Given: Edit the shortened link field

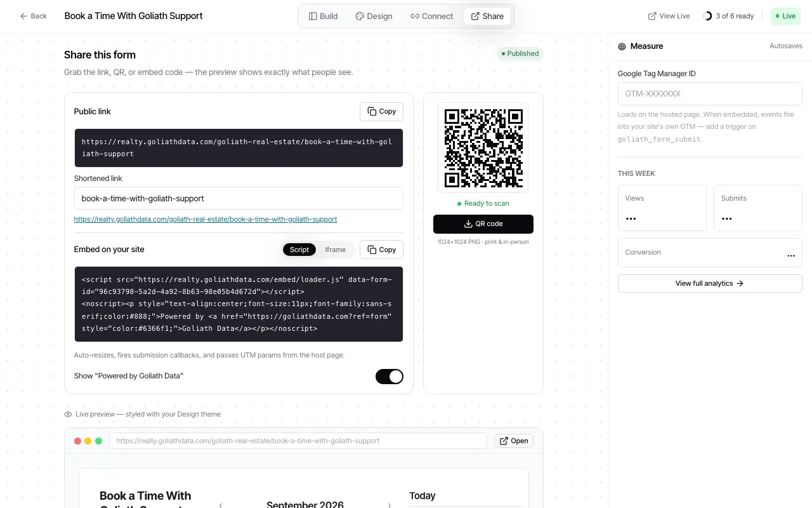Looking at the screenshot, I should (239, 198).
